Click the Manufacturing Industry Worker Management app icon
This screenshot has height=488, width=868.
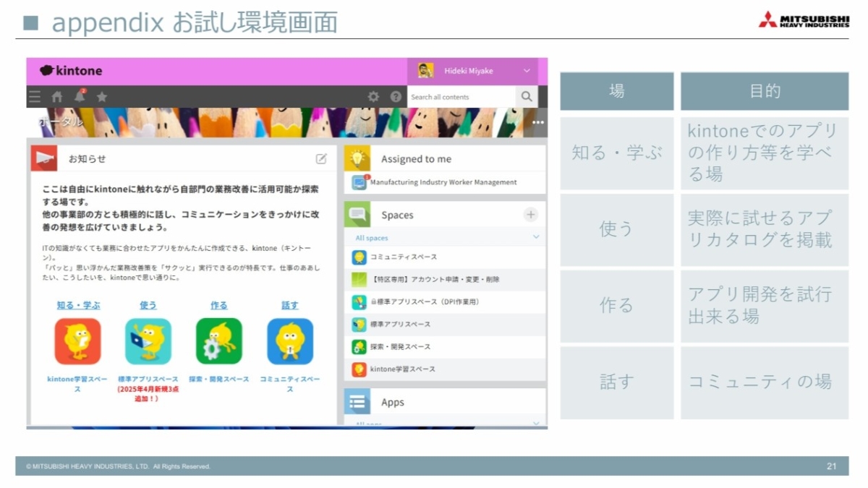tap(359, 182)
